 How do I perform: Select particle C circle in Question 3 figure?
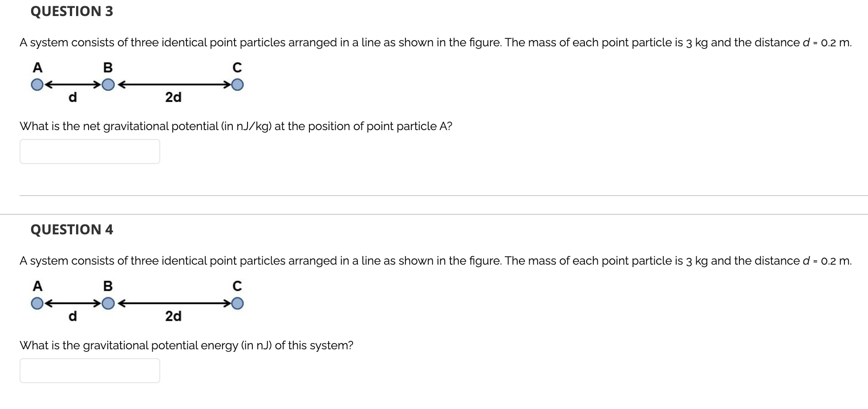coord(237,84)
